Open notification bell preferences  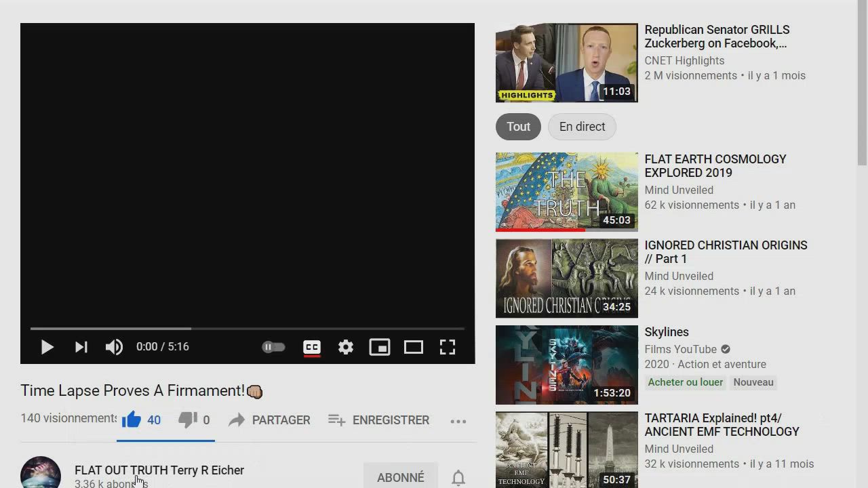click(x=458, y=478)
